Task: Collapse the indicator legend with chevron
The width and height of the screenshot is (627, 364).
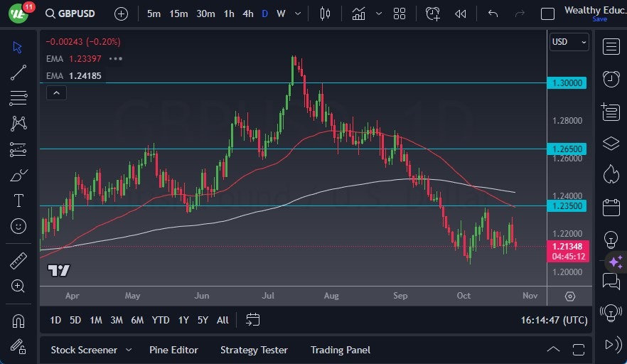Action: pos(55,92)
